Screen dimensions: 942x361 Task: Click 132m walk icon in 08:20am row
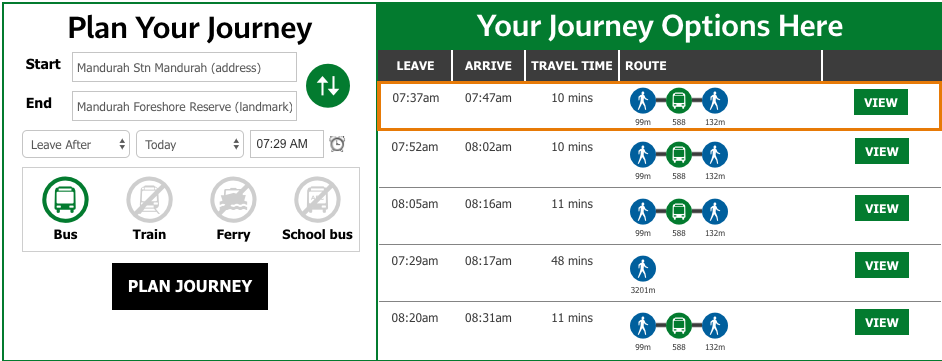click(715, 326)
